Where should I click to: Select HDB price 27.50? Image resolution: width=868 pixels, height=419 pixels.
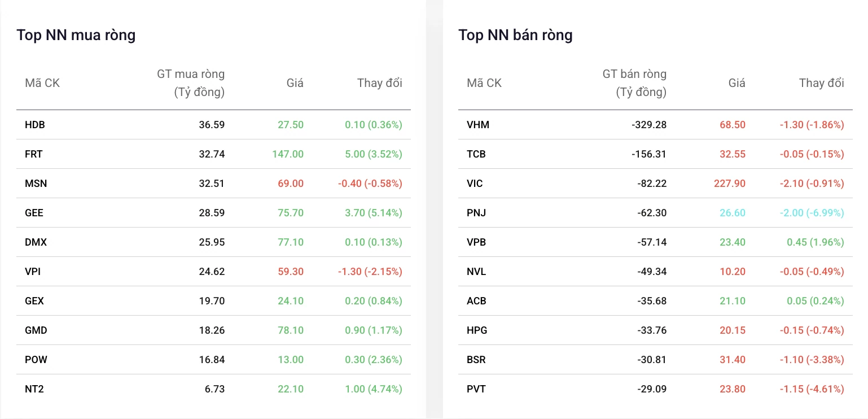coord(291,125)
